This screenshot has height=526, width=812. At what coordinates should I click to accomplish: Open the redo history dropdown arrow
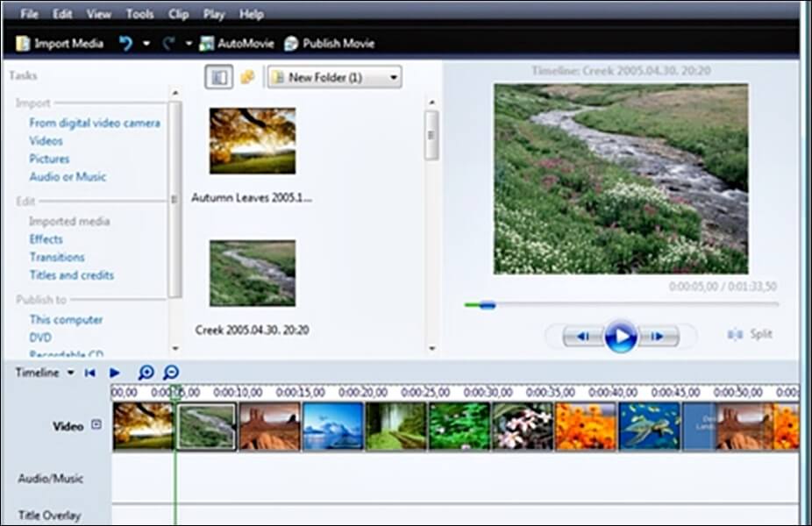(x=189, y=44)
